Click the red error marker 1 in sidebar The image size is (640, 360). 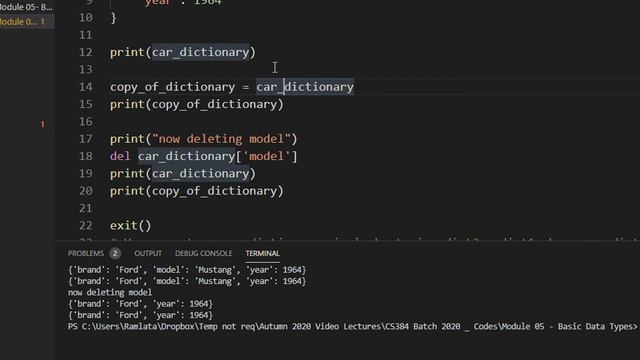(42, 124)
